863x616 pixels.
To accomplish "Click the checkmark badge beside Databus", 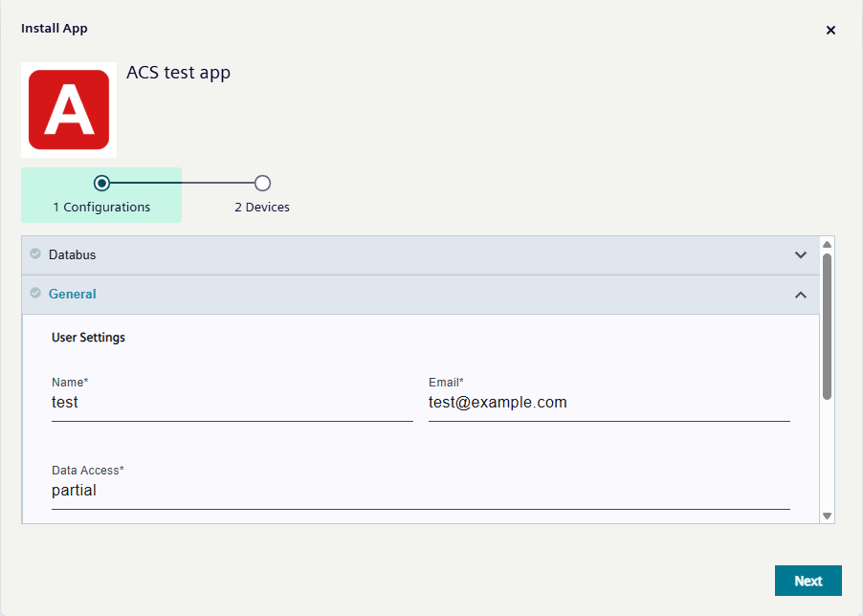I will (x=34, y=254).
